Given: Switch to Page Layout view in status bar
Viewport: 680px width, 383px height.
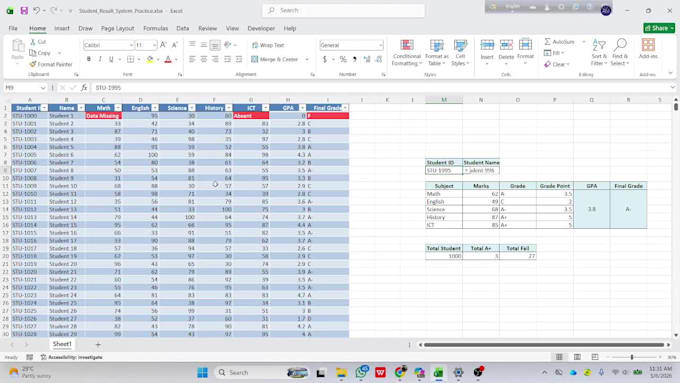Looking at the screenshot, I should 577,357.
